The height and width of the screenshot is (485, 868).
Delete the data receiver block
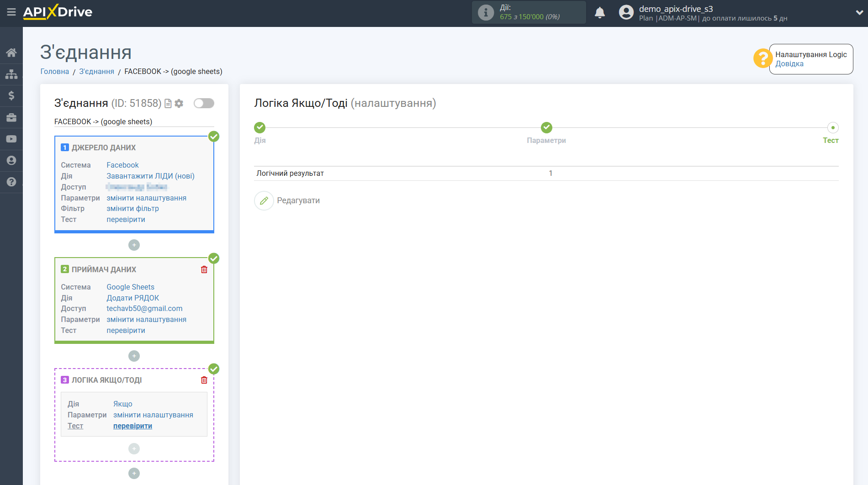(204, 270)
